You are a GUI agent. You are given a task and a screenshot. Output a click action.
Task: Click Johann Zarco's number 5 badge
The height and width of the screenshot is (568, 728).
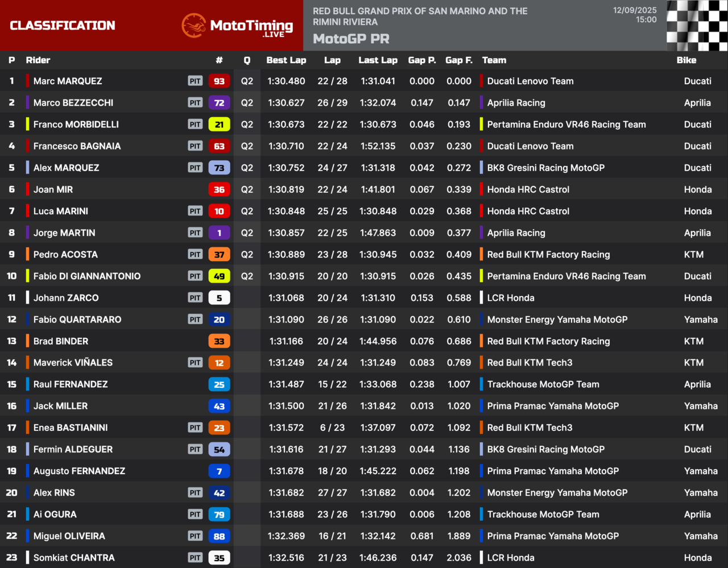pyautogui.click(x=219, y=298)
